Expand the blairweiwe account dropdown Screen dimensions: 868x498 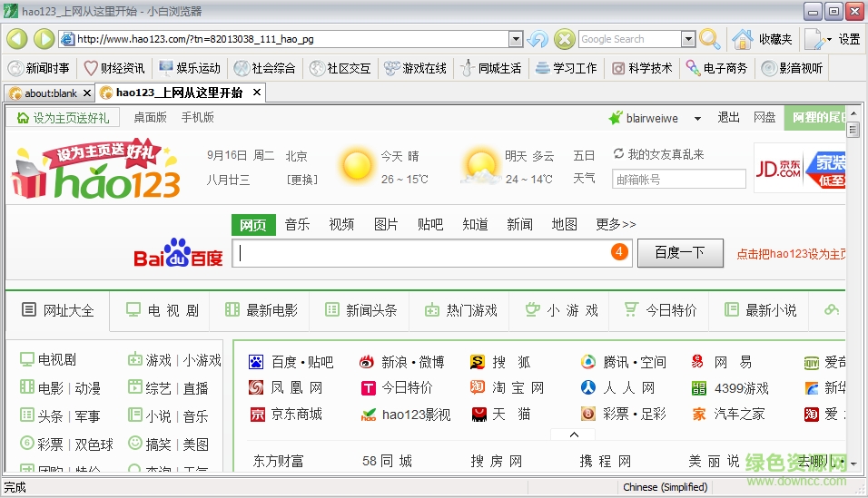[697, 119]
